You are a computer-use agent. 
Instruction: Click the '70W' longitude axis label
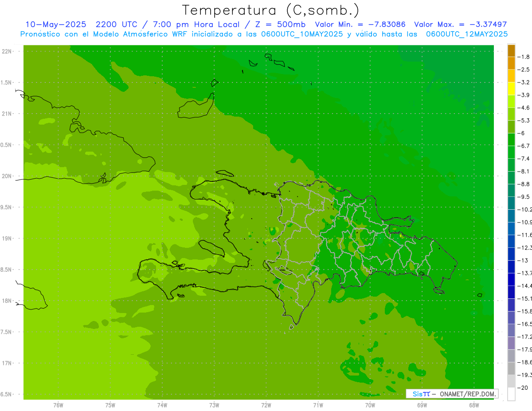(370, 405)
